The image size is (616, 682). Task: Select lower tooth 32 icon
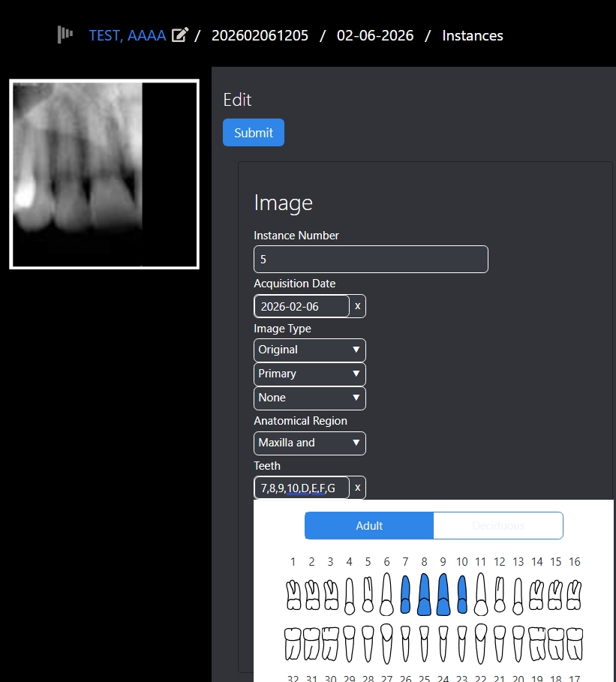tap(293, 644)
